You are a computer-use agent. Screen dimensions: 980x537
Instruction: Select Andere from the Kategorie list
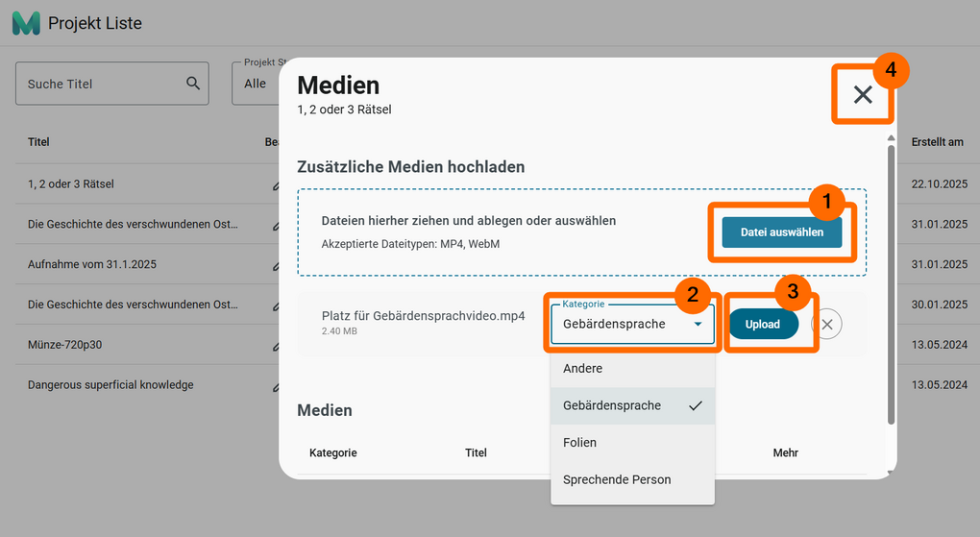pos(583,369)
